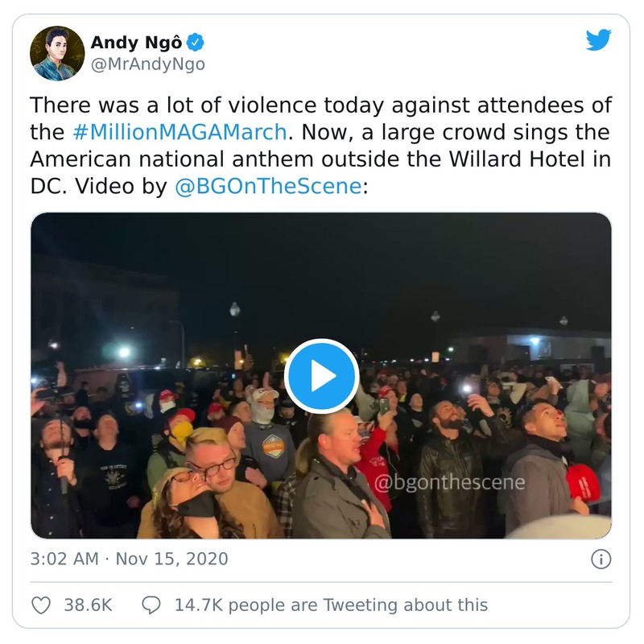Click the reply speech bubble icon
Screen dimensions: 644x644
[151, 605]
